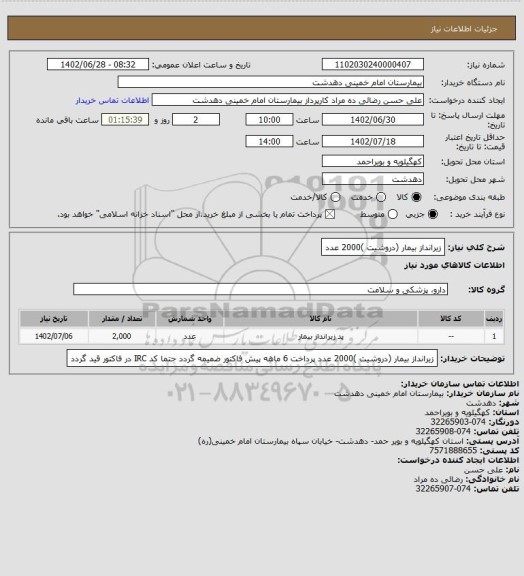Viewport: 524px width, 576px height.
Task: Click the پد زیرانداز بیمار item name cell
Action: pos(320,336)
